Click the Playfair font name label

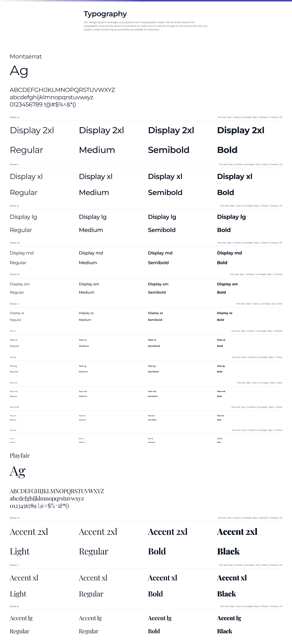point(19,456)
